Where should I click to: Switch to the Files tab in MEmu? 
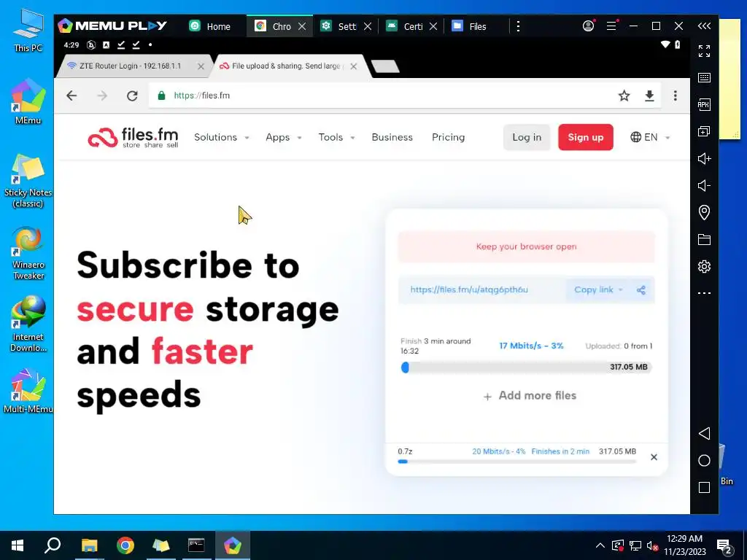coord(470,26)
